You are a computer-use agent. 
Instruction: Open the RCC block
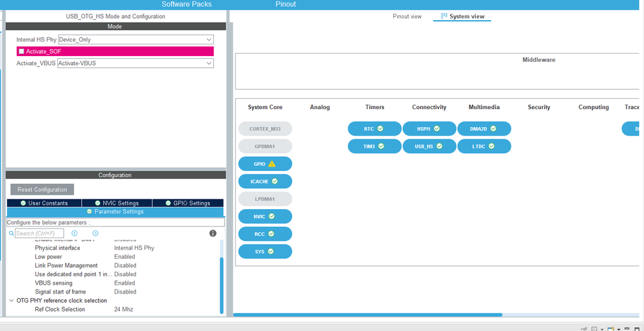[265, 234]
